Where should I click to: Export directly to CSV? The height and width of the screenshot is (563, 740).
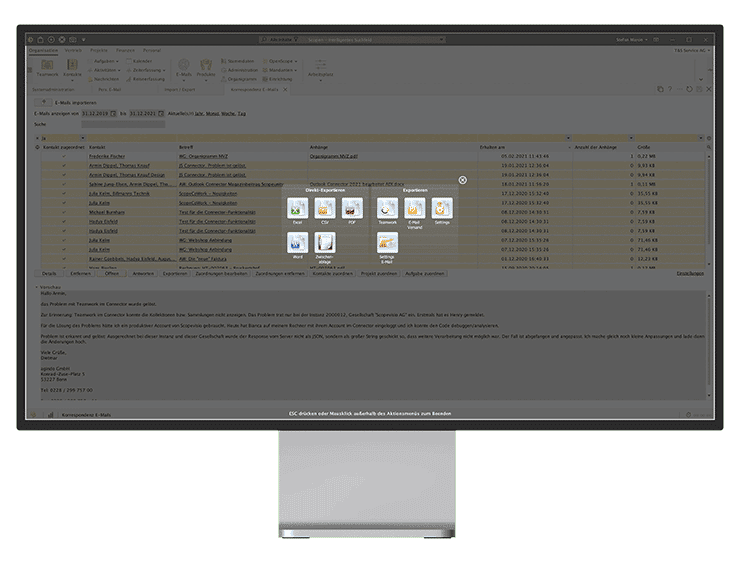[325, 208]
